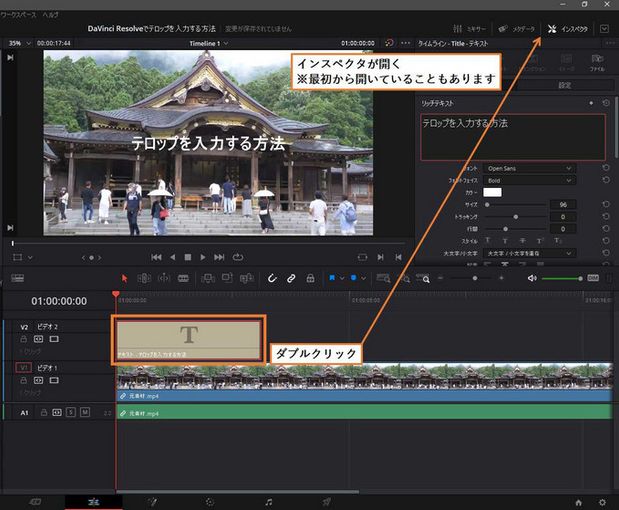Click the V1 destination control

click(24, 368)
